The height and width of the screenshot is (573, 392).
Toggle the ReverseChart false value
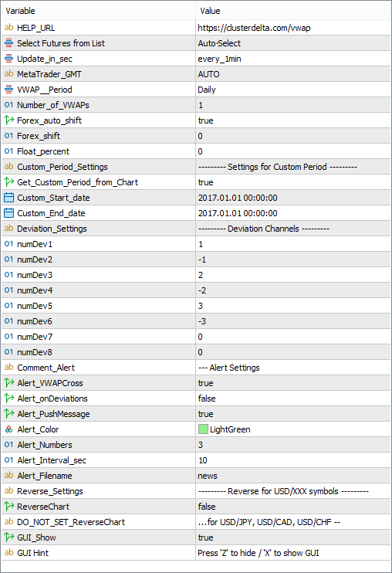tap(293, 507)
